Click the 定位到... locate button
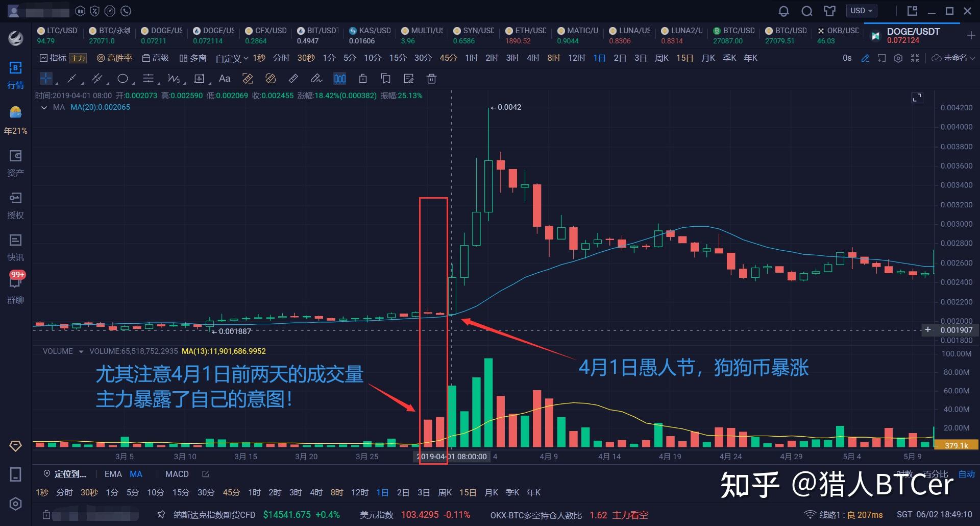Screen dimensions: 980x526 click(65, 474)
